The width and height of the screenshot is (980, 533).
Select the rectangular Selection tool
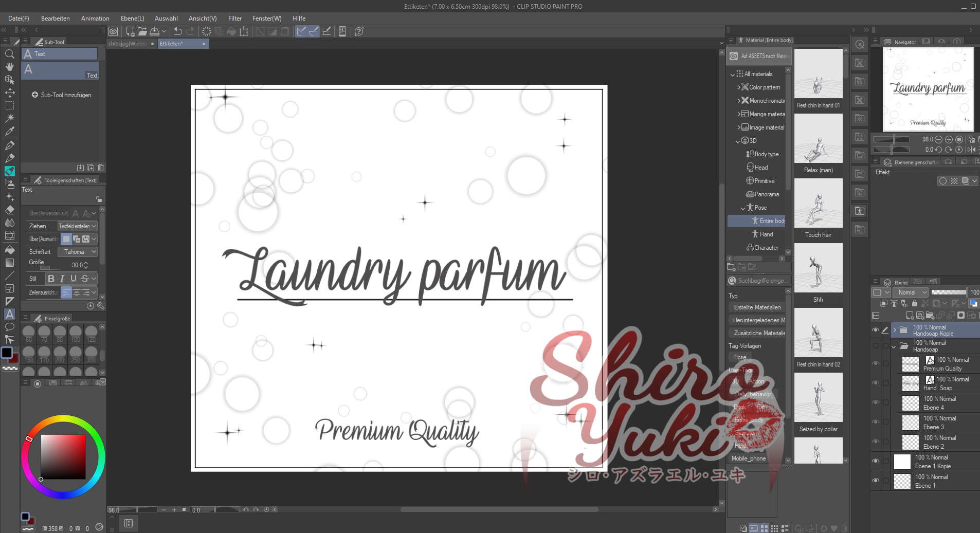[x=9, y=106]
